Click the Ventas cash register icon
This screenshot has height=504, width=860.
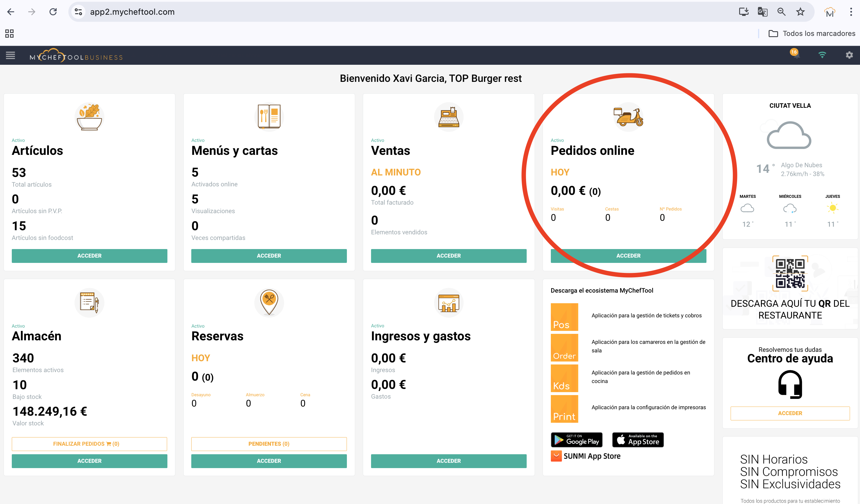pyautogui.click(x=449, y=117)
